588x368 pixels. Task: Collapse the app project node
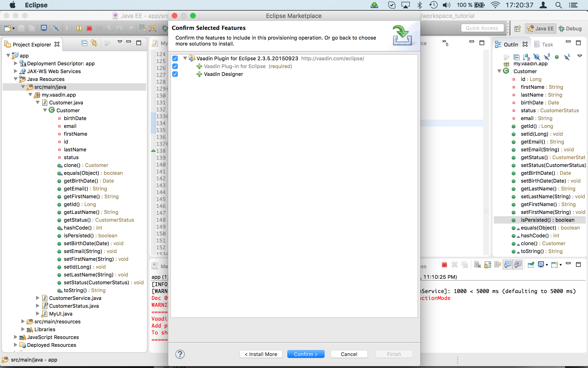coord(8,56)
